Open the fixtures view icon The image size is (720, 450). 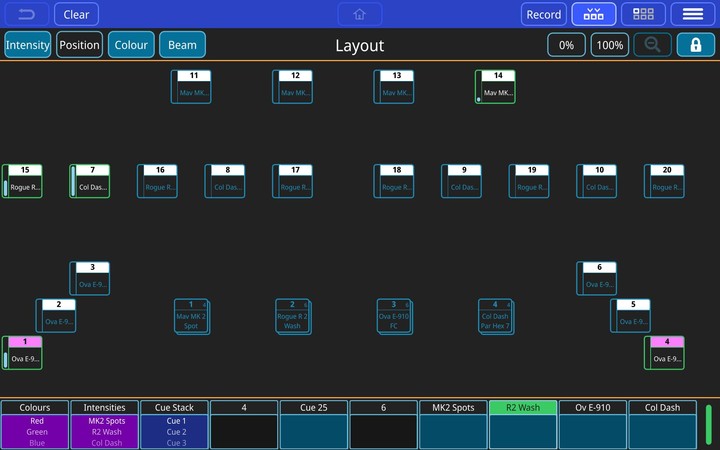pyautogui.click(x=593, y=14)
